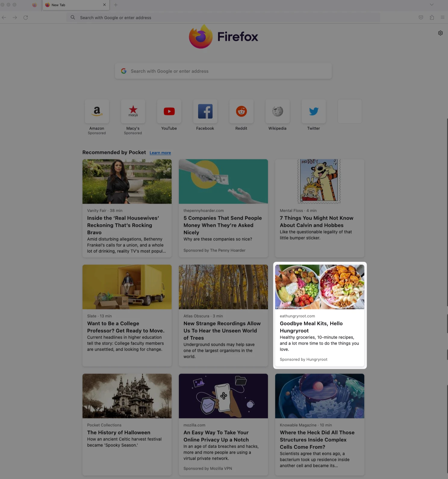Screen dimensions: 448x479
Task: Open the cell structure illustration thumbnail
Action: coord(320,396)
